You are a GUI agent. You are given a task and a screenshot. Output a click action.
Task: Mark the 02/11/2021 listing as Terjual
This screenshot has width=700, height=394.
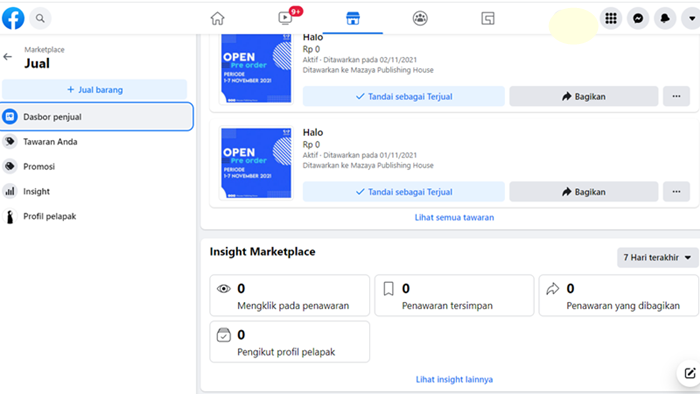coord(404,96)
